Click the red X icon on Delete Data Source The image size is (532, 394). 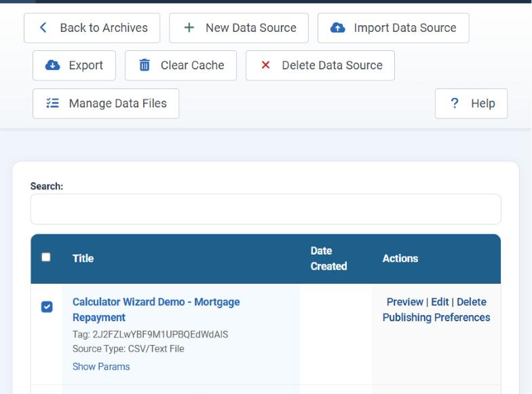point(266,65)
